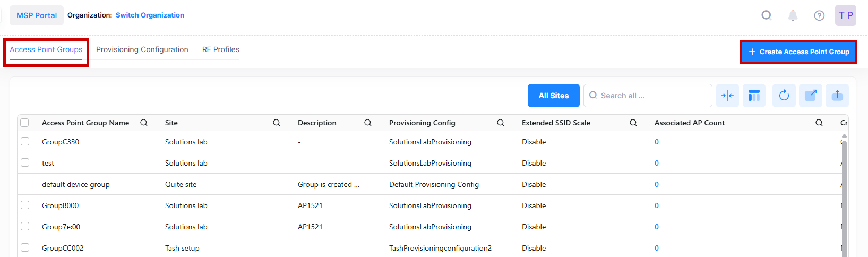868x257 pixels.
Task: Open the column layout settings icon
Action: pos(754,96)
